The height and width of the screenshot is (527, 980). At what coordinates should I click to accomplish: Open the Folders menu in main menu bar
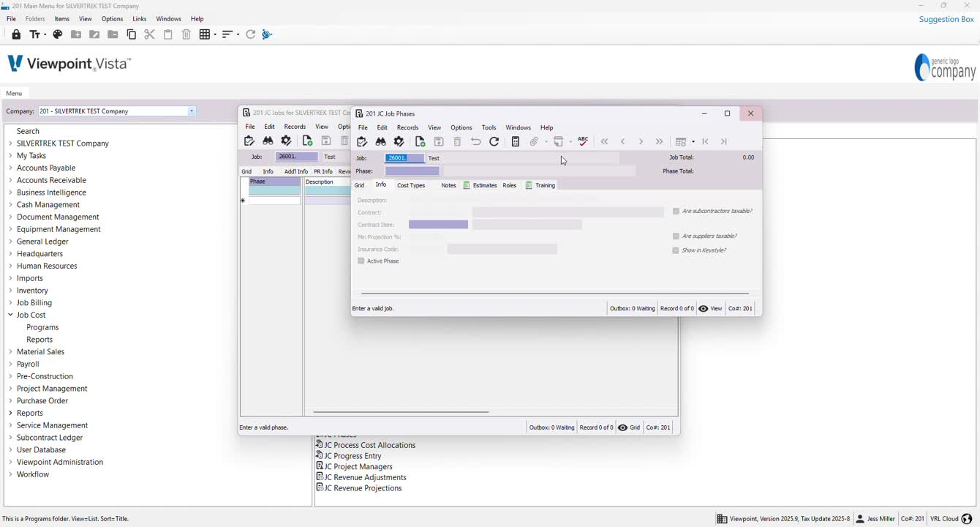click(35, 19)
